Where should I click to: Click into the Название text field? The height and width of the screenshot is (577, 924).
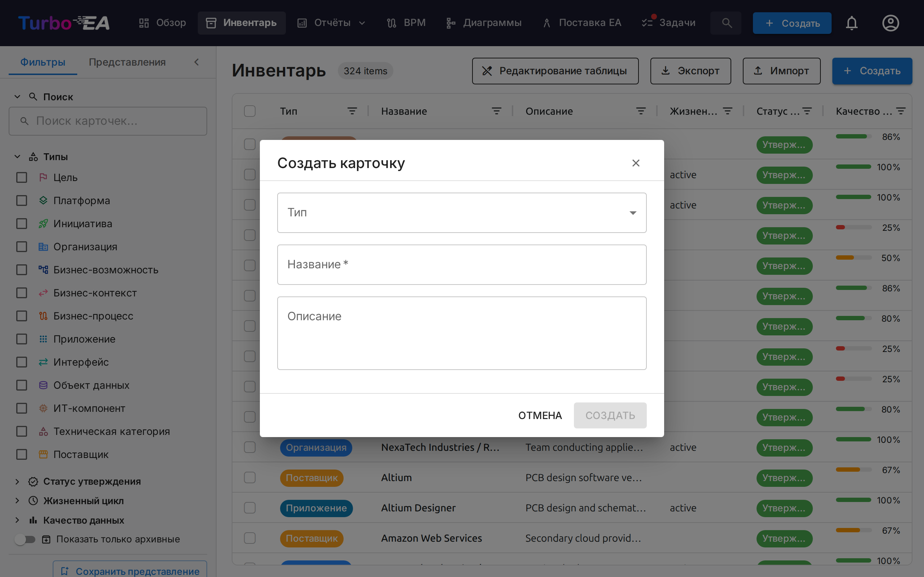click(x=462, y=264)
